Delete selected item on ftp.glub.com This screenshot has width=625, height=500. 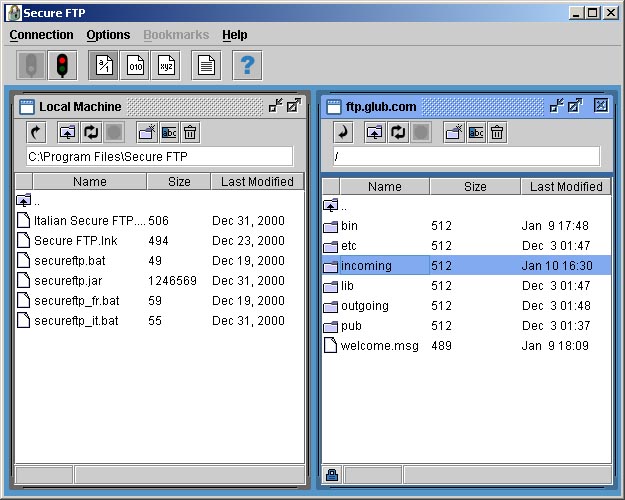click(497, 132)
